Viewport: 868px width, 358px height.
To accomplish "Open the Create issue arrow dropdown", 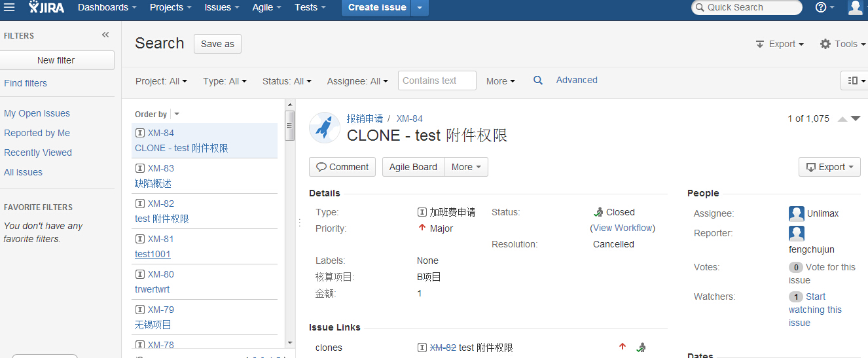I will pyautogui.click(x=420, y=7).
